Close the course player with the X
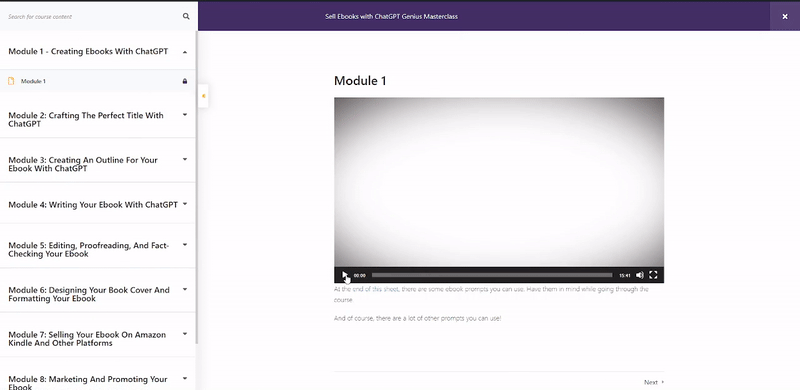 point(785,16)
